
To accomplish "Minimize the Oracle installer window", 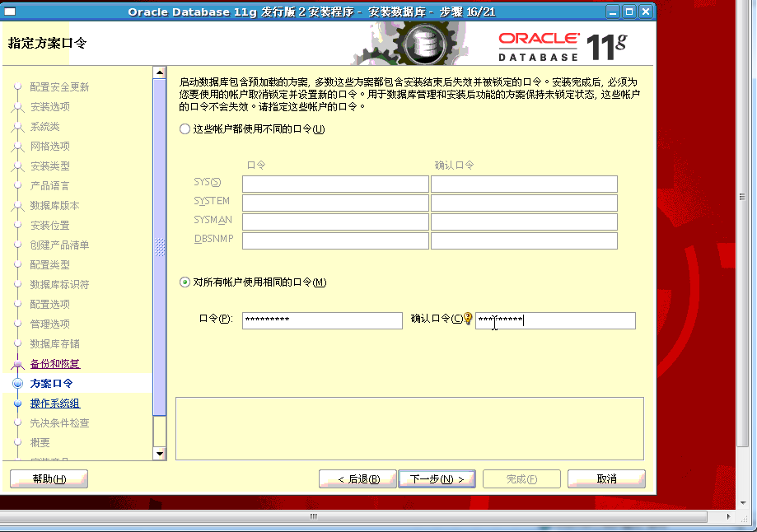I will click(x=613, y=12).
